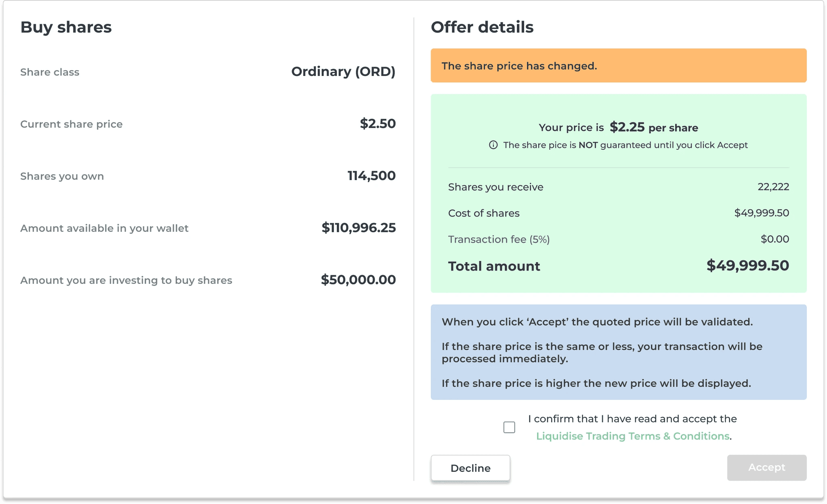Click the NOT guaranteed warning text

625,145
